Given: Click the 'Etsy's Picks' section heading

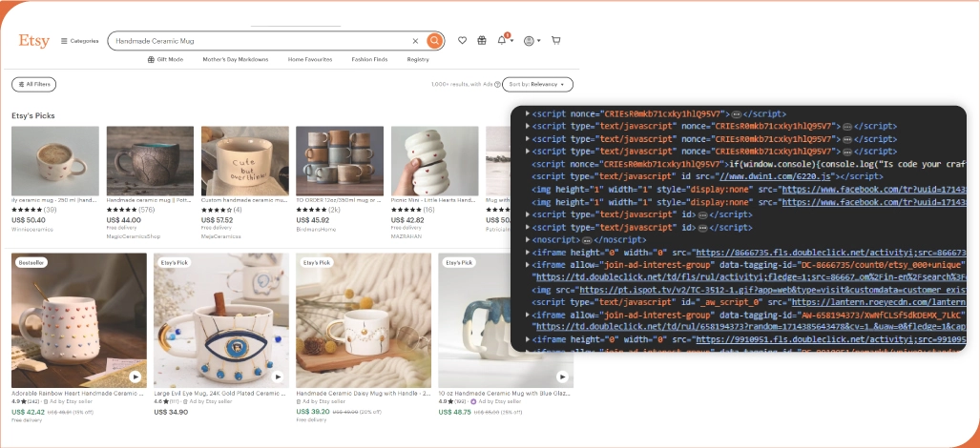Looking at the screenshot, I should click(33, 116).
